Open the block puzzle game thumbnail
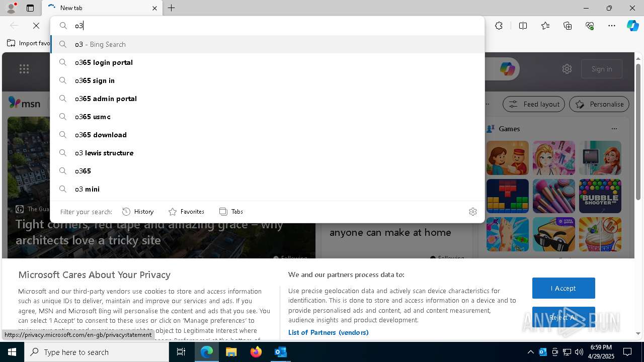 [x=508, y=196]
